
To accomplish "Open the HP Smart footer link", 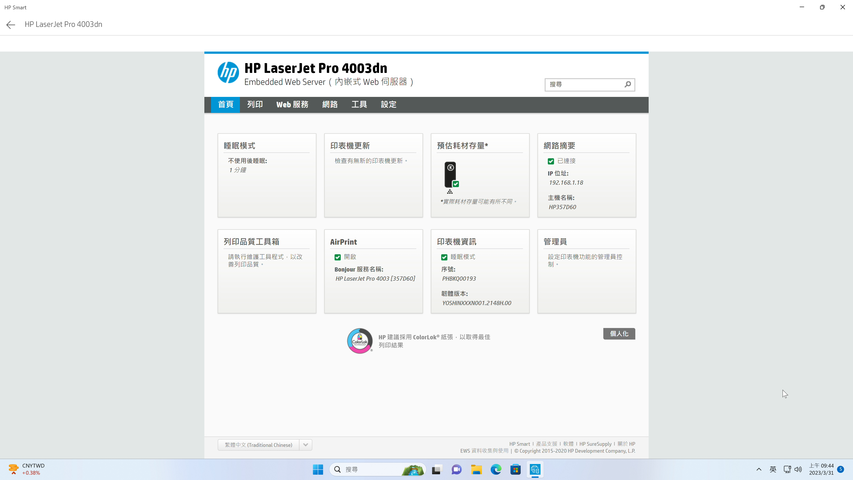I will [x=520, y=444].
